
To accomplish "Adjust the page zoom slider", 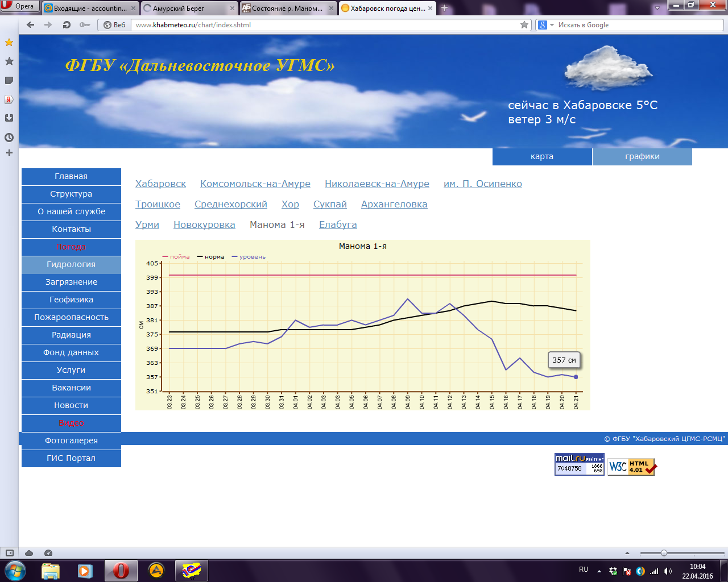I will click(x=664, y=553).
